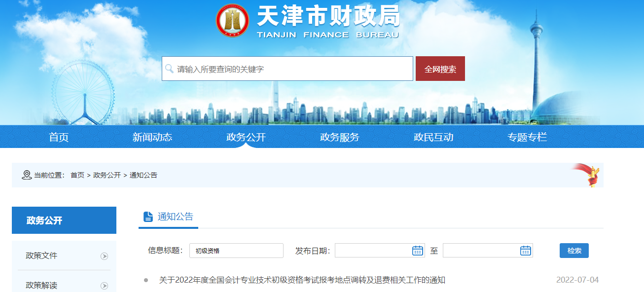The image size is (644, 292).
Task: Click the location pin icon in breadcrumb
Action: pyautogui.click(x=27, y=175)
